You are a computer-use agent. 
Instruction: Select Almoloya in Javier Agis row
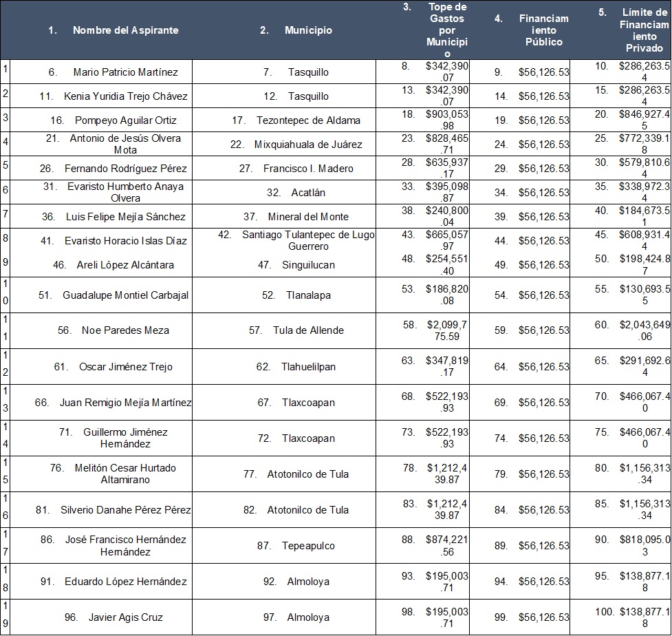308,617
